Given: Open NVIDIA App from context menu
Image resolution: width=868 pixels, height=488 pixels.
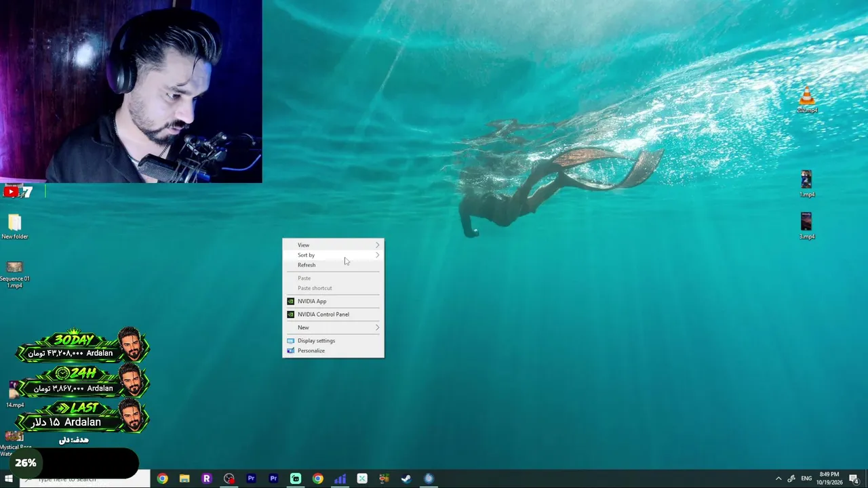Looking at the screenshot, I should (333, 301).
